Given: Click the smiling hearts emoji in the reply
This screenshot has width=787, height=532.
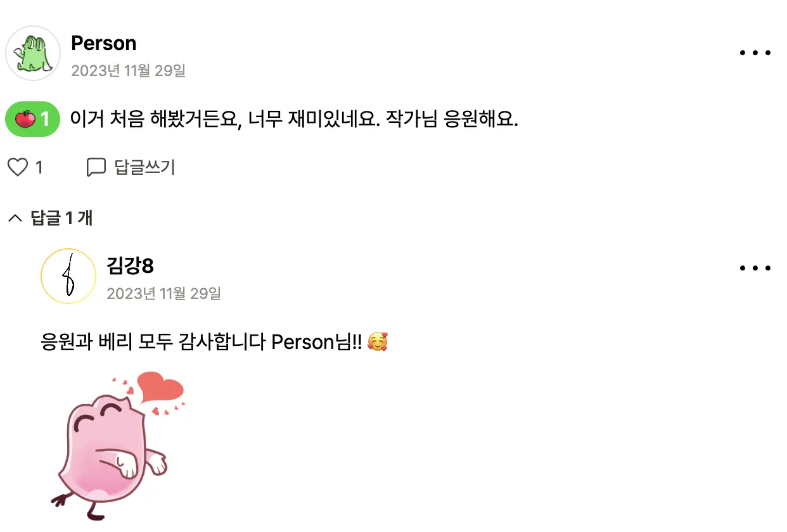Looking at the screenshot, I should (x=377, y=343).
